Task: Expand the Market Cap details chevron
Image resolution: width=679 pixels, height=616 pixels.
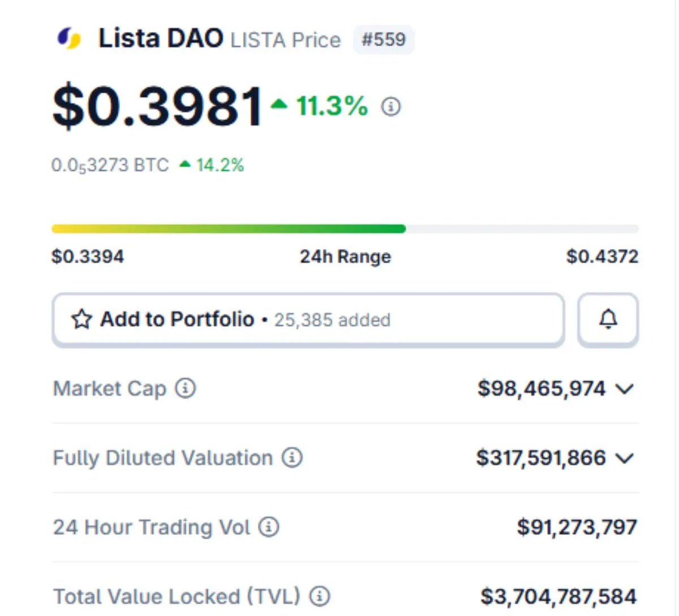Action: pyautogui.click(x=625, y=389)
